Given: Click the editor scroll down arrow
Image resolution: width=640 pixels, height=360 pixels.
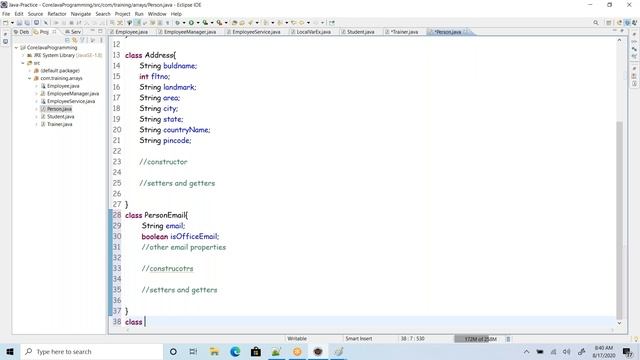Looking at the screenshot, I should coord(619,323).
